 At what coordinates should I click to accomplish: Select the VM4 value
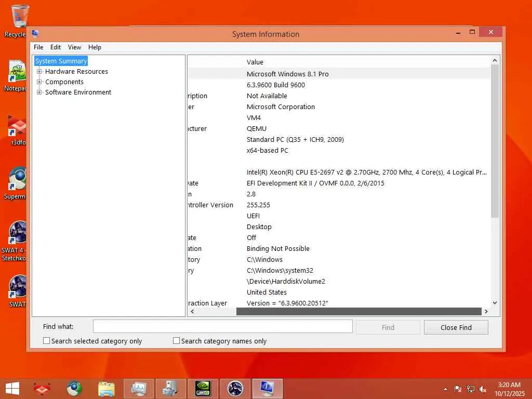[x=254, y=118]
